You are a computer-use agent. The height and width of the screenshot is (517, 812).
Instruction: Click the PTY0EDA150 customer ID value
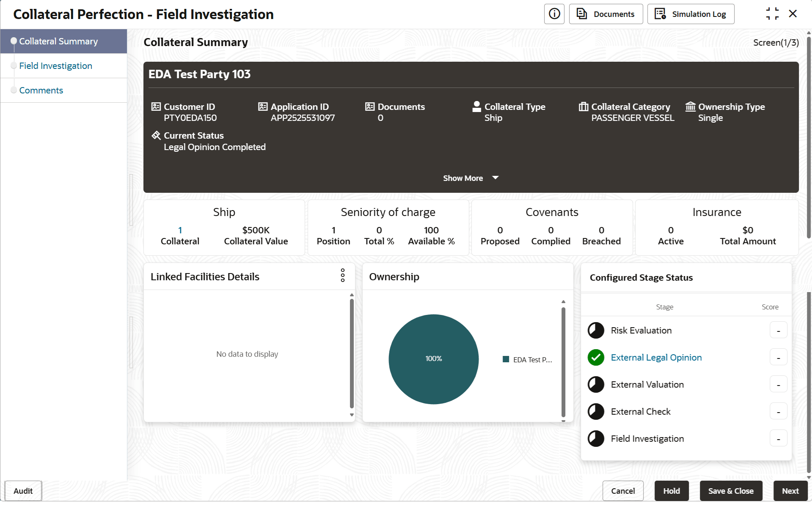[190, 118]
